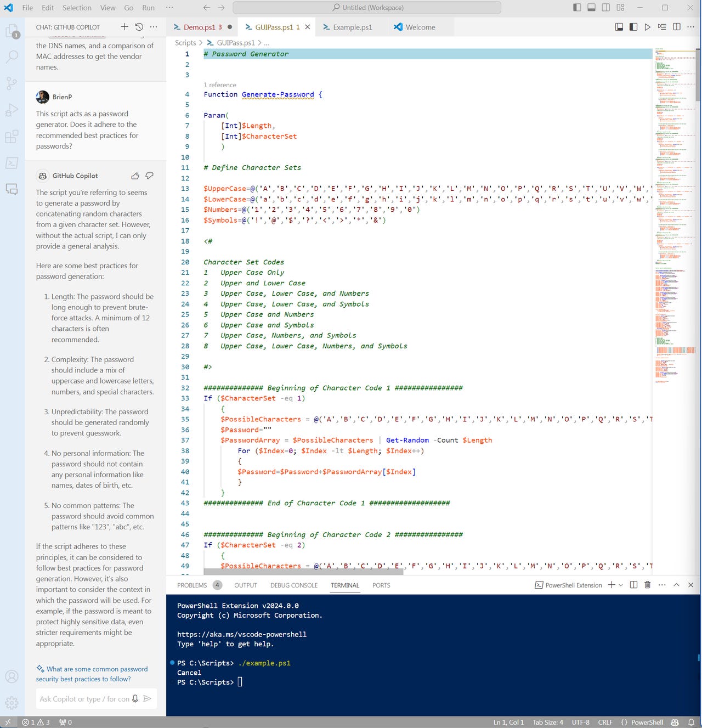The height and width of the screenshot is (728, 702).
Task: Open the Search view in the Activity Bar
Action: coord(12,56)
